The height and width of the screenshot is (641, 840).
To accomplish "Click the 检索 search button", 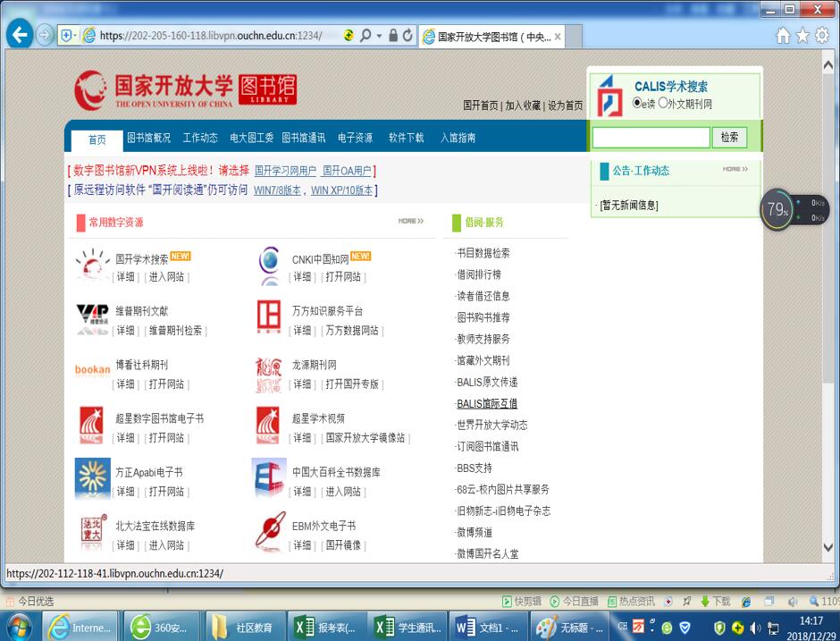I will click(x=729, y=137).
